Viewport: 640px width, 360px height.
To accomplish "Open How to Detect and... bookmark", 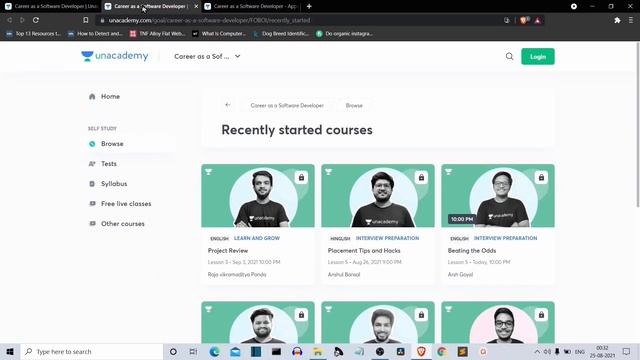I will pyautogui.click(x=96, y=33).
